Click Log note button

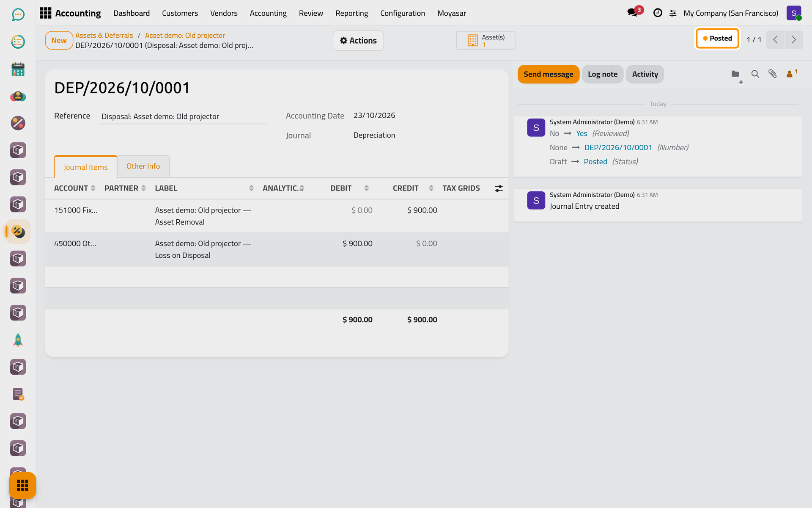tap(603, 75)
